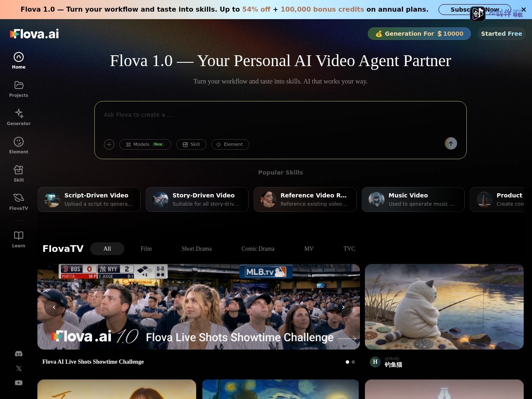532x399 pixels.
Task: Switch to the MV tab
Action: (x=309, y=249)
